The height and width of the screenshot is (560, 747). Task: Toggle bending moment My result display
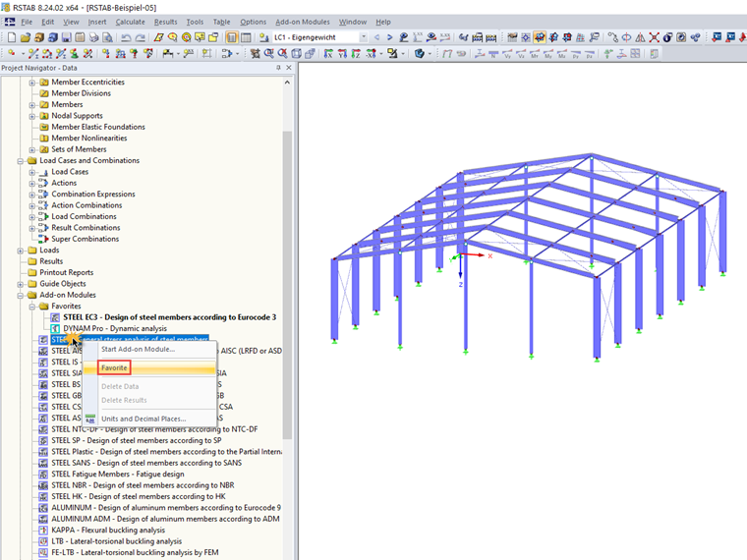tap(548, 54)
